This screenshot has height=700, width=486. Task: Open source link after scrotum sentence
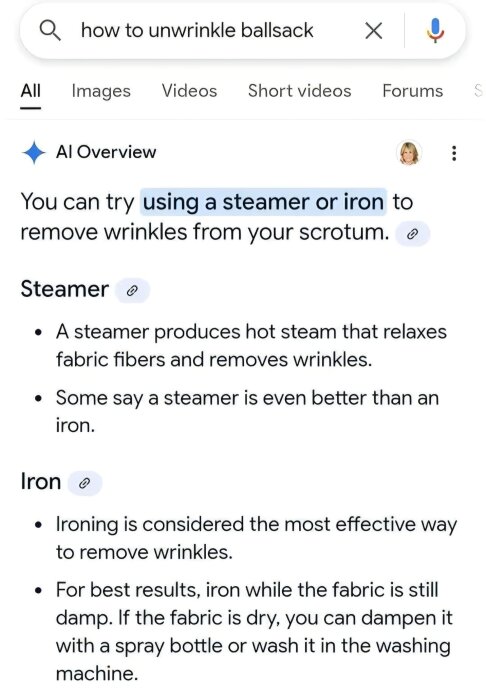click(x=413, y=233)
